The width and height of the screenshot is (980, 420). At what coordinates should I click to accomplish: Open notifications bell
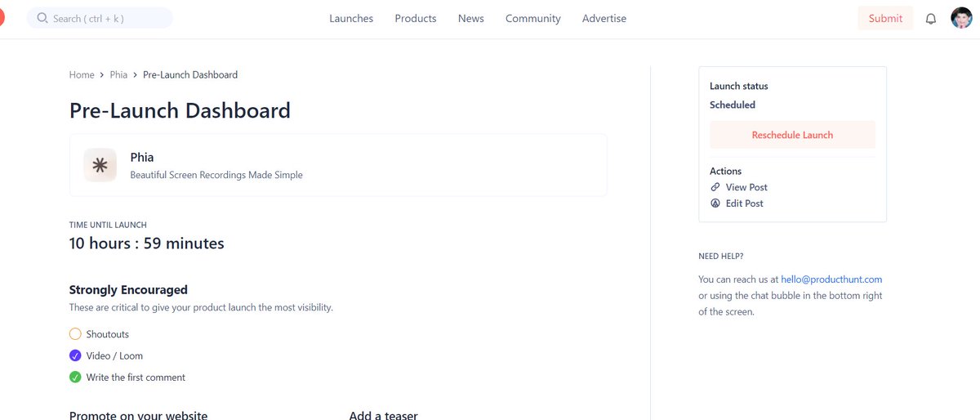(x=931, y=19)
